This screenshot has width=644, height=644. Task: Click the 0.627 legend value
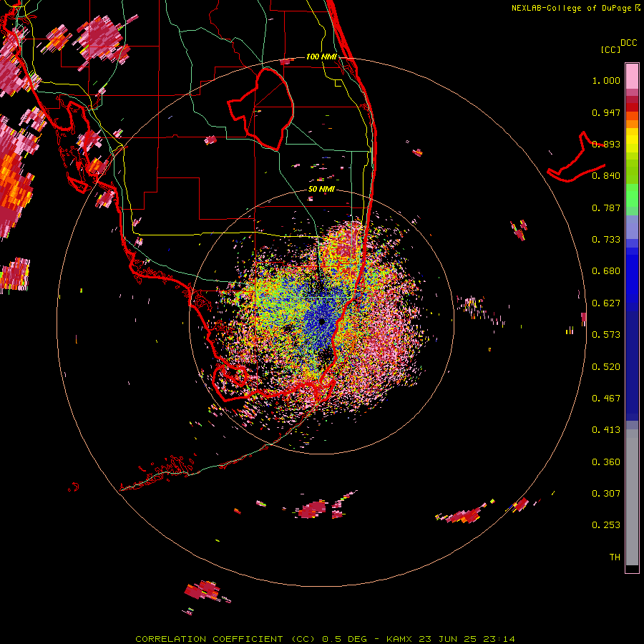coord(606,303)
